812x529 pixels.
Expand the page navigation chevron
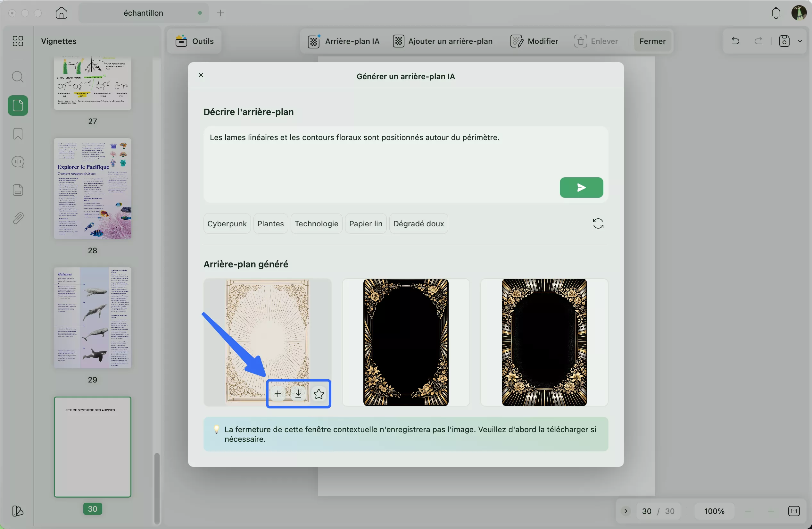click(x=626, y=511)
